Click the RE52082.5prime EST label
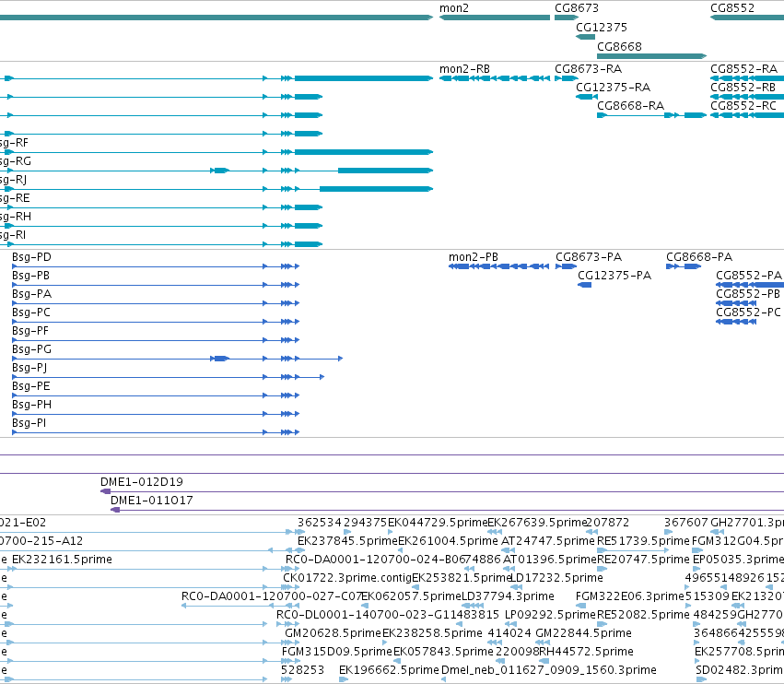The image size is (784, 684). coord(643,615)
